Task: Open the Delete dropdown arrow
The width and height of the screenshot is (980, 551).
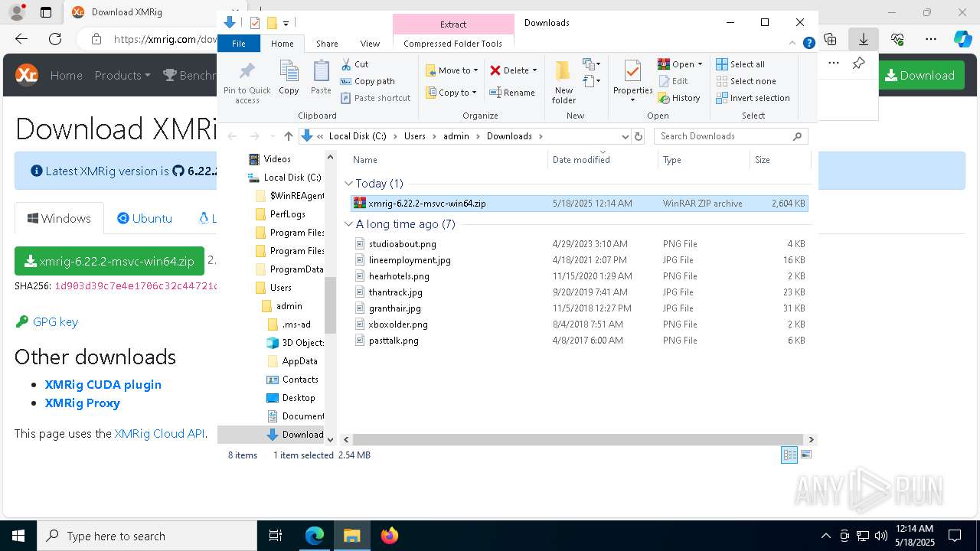Action: click(x=534, y=70)
